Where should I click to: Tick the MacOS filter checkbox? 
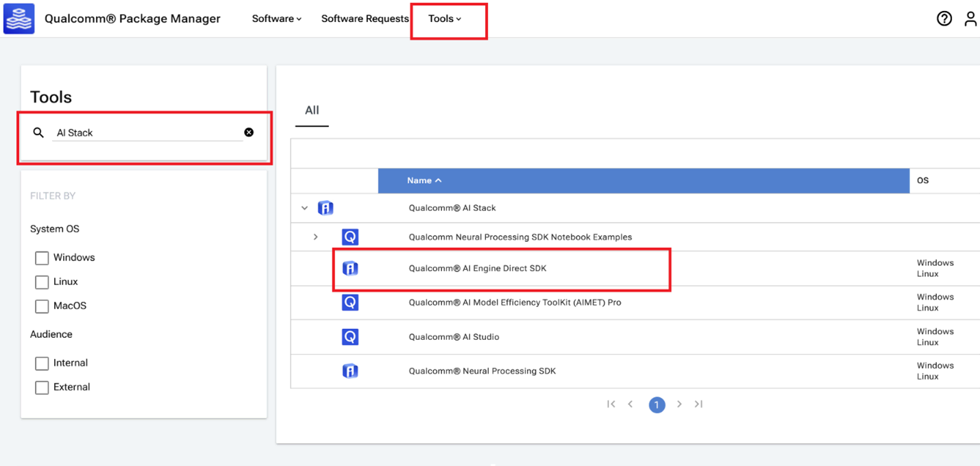42,306
